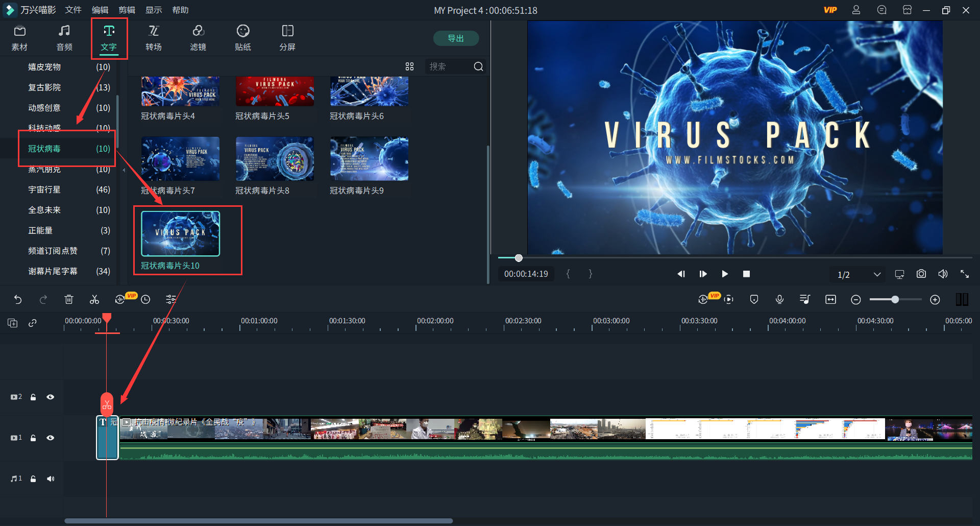Select the 正能量 category
The width and height of the screenshot is (980, 526).
(x=69, y=230)
